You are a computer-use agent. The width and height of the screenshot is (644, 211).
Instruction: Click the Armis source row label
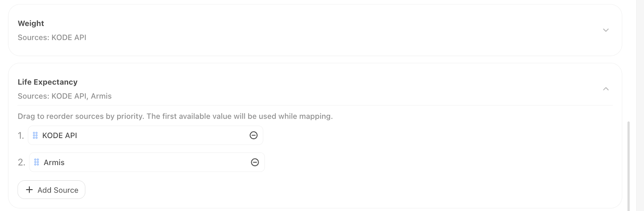tap(54, 162)
